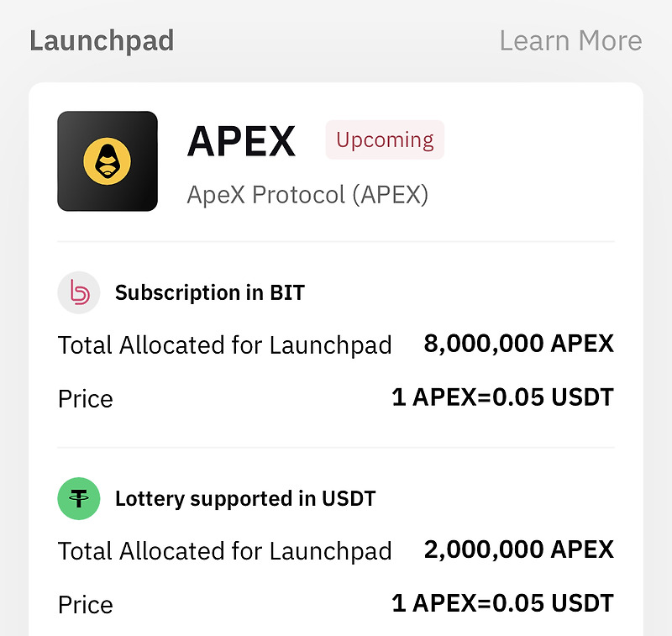Screen dimensions: 672x636
Task: Select the 8,000,000 APEX allocation value
Action: pyautogui.click(x=521, y=343)
